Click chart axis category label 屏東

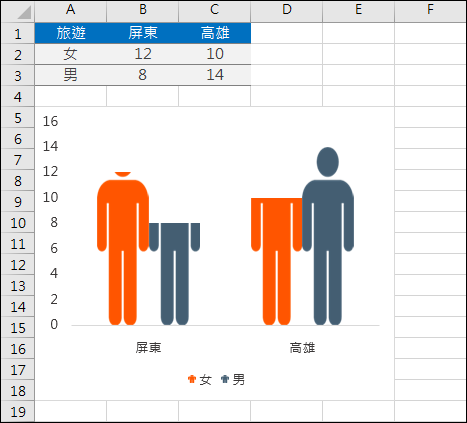148,348
